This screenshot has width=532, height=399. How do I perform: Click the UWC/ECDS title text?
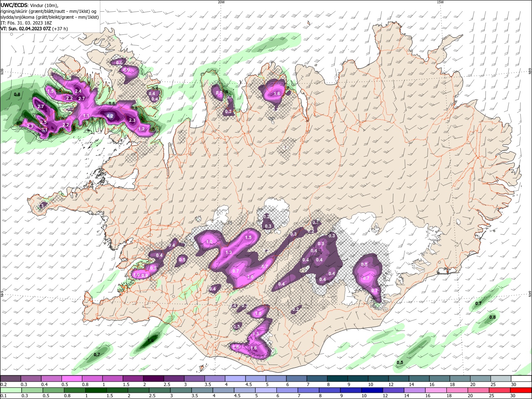pyautogui.click(x=14, y=5)
